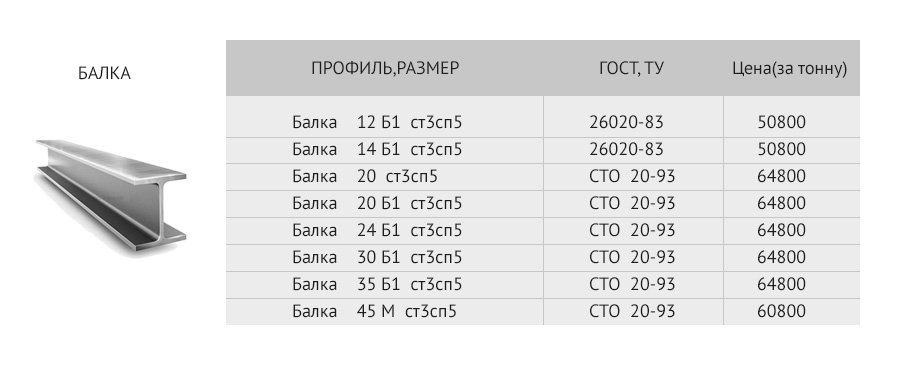This screenshot has width=900, height=368.
Task: Click the Балка 20 ст3сп5 entry
Action: point(365,176)
